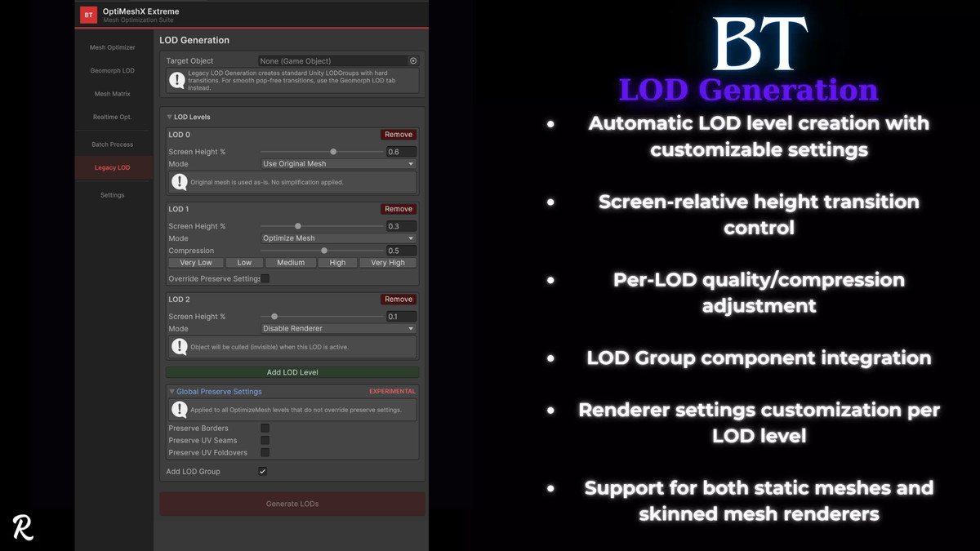This screenshot has width=980, height=551.
Task: Click the 'LOD 1' header label
Action: [179, 209]
